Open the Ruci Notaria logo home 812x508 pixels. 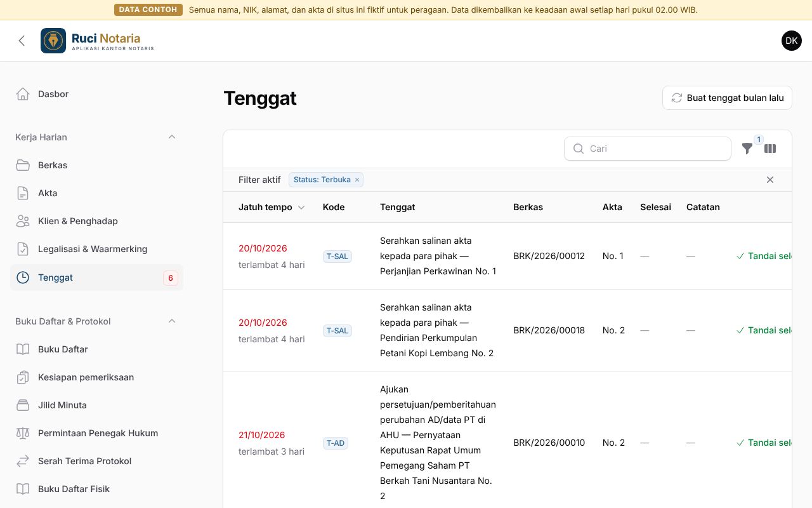point(97,41)
